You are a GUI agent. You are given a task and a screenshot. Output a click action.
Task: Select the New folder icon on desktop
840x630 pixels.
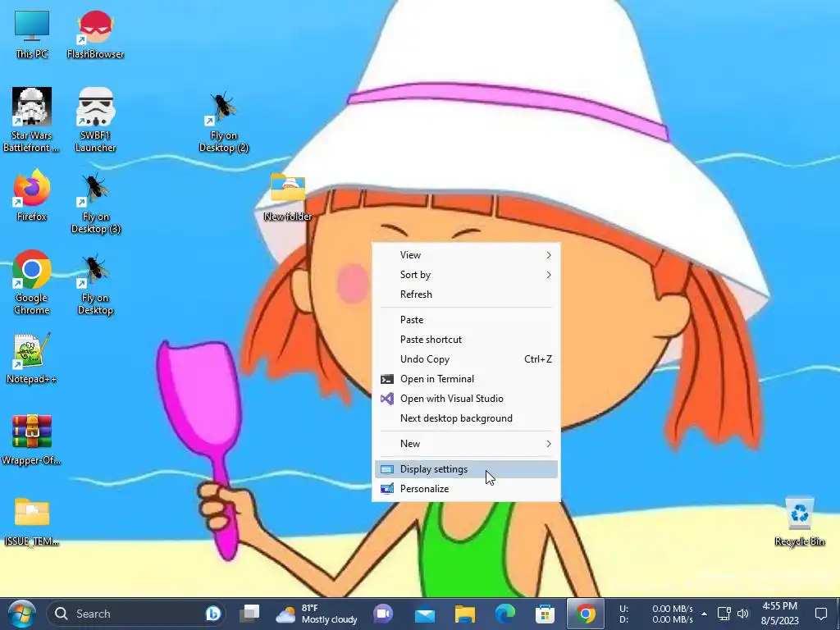coord(288,197)
